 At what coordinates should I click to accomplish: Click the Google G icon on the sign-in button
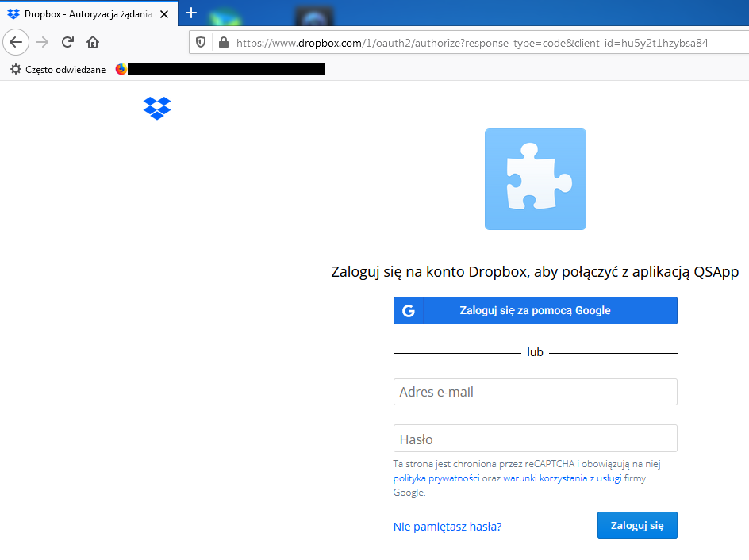tap(408, 310)
